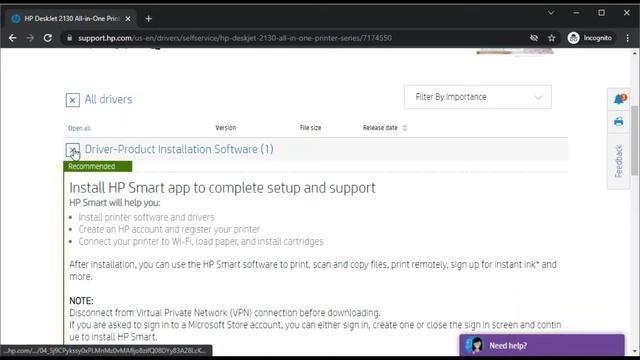The width and height of the screenshot is (640, 360).
Task: Click the File size column header
Action: (310, 128)
